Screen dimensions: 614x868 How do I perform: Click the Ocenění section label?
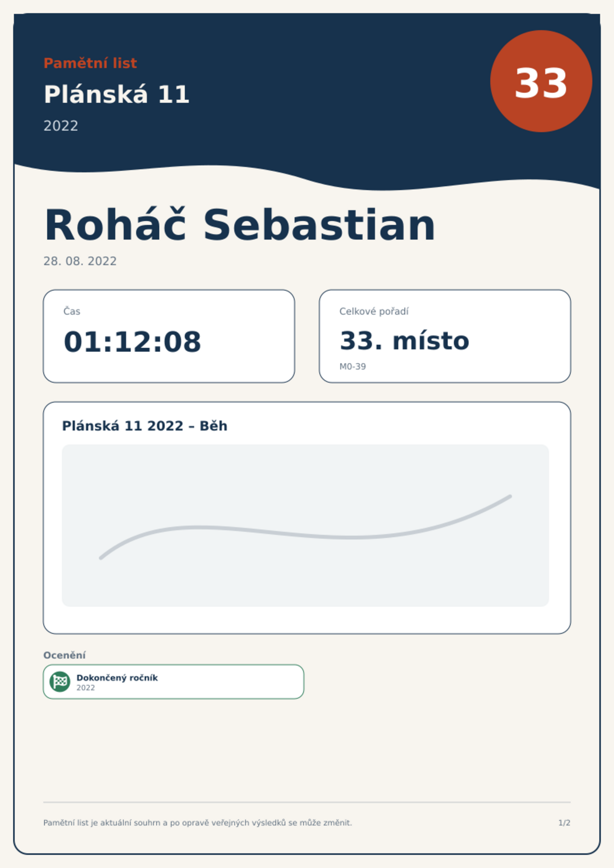(x=64, y=655)
